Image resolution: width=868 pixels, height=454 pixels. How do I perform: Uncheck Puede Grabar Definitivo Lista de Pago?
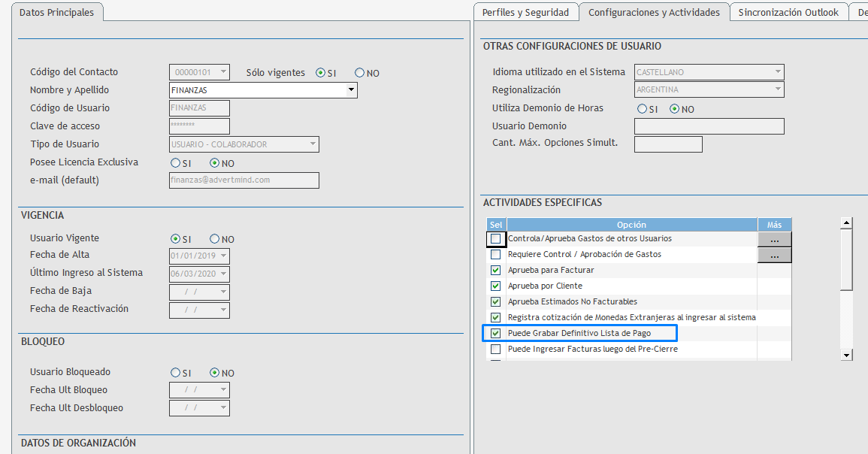coord(495,333)
